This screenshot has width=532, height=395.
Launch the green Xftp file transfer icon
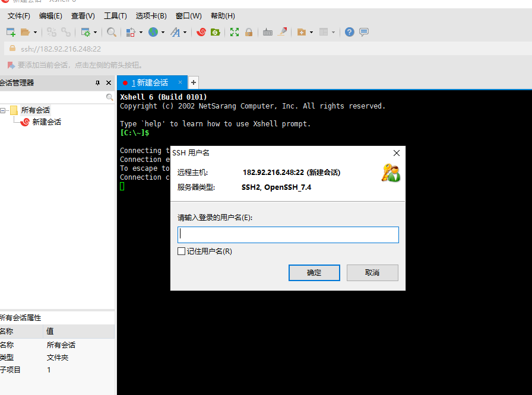(x=216, y=32)
